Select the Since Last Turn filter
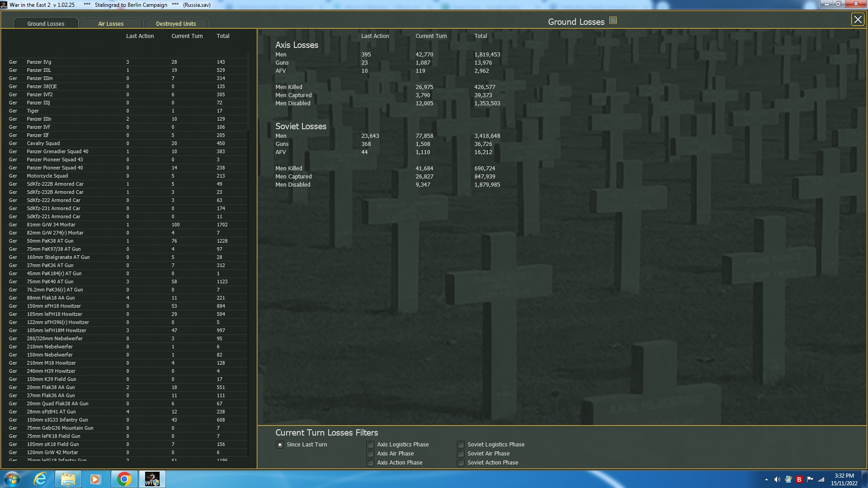This screenshot has height=488, width=868. pyautogui.click(x=280, y=445)
